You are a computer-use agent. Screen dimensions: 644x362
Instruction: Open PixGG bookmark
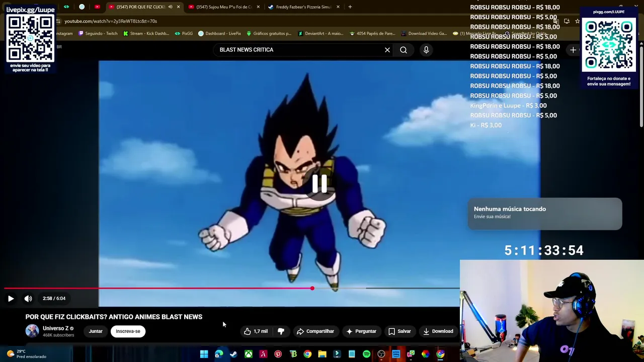click(x=184, y=34)
